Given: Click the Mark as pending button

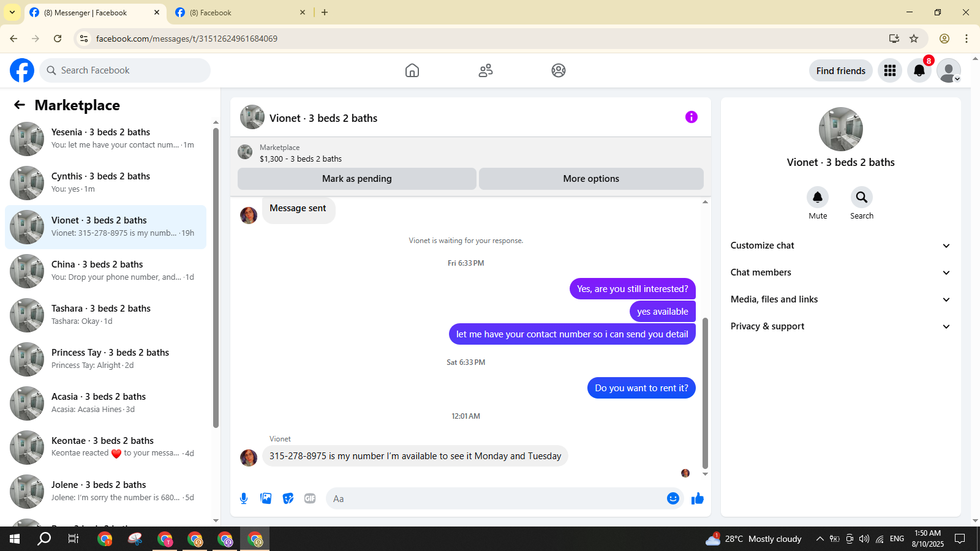Looking at the screenshot, I should (x=357, y=179).
